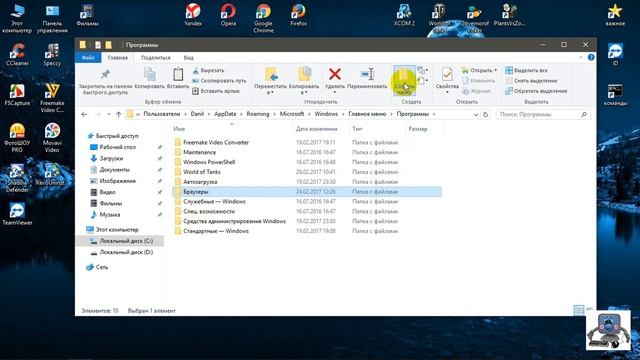Select Музыка in navigation pane

tap(109, 215)
